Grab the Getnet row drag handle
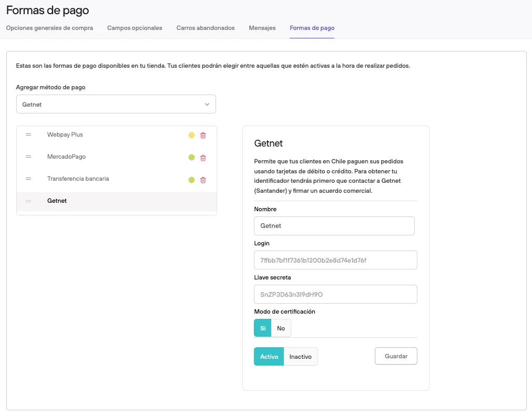 pos(28,201)
